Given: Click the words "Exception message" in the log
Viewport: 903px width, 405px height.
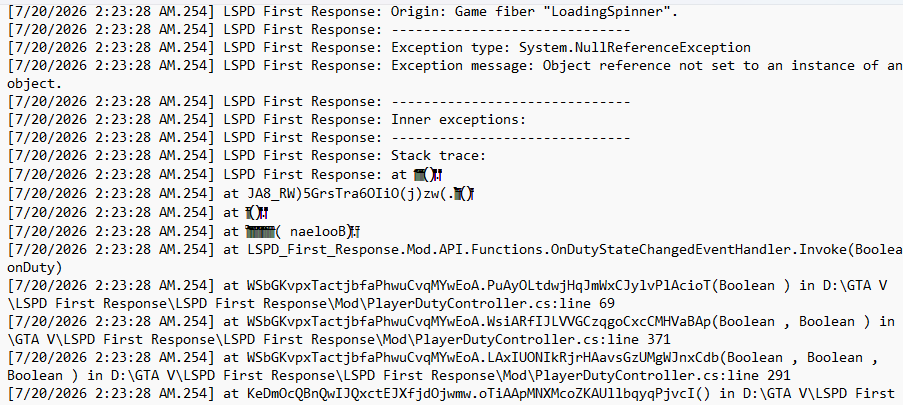Looking at the screenshot, I should point(462,66).
